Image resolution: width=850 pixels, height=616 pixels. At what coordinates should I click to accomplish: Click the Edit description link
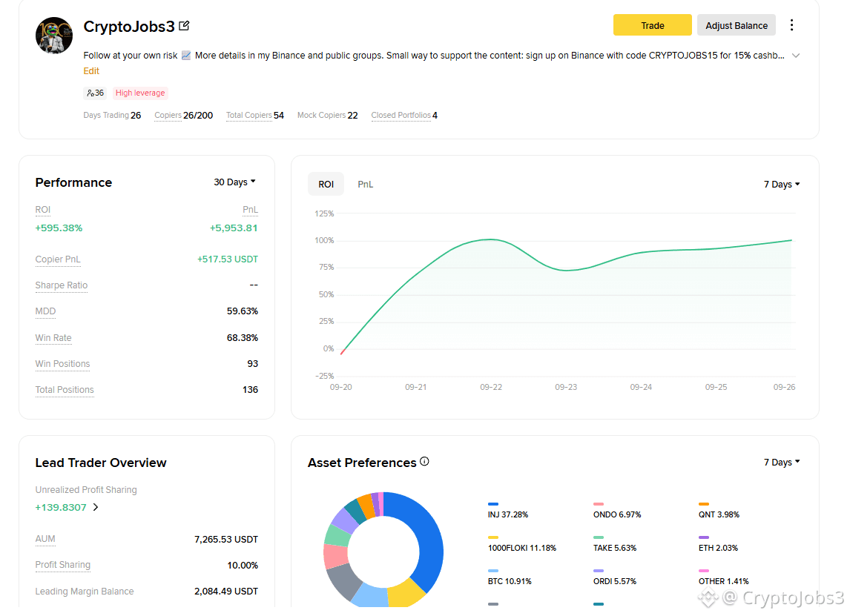[x=91, y=71]
